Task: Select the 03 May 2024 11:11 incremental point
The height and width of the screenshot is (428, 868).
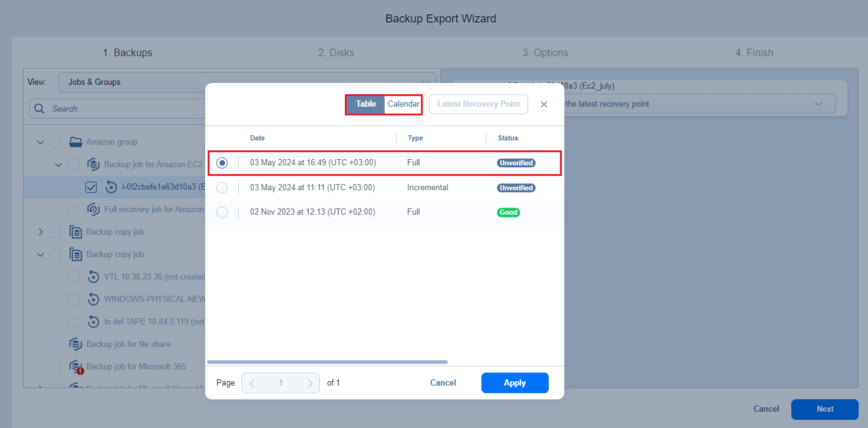Action: click(x=222, y=188)
